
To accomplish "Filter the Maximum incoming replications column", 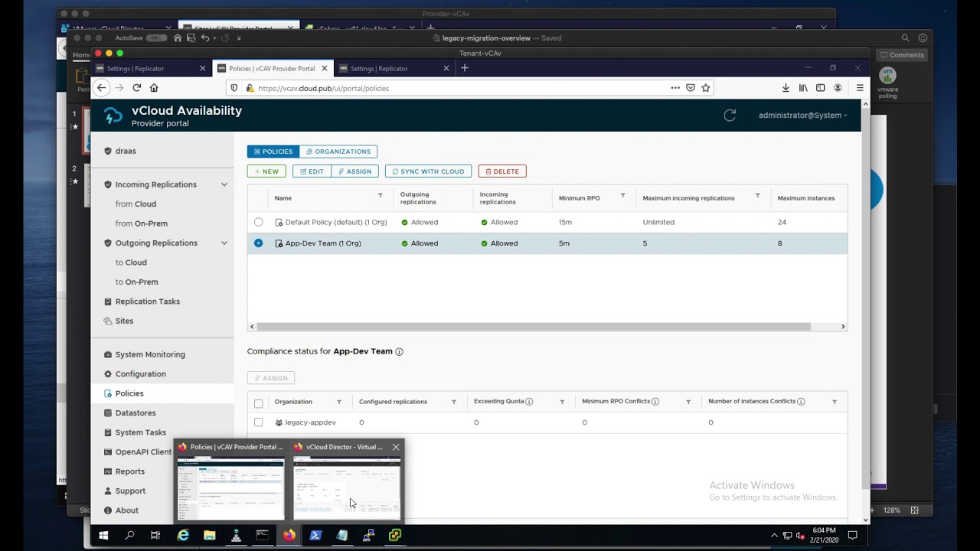I will [x=758, y=196].
